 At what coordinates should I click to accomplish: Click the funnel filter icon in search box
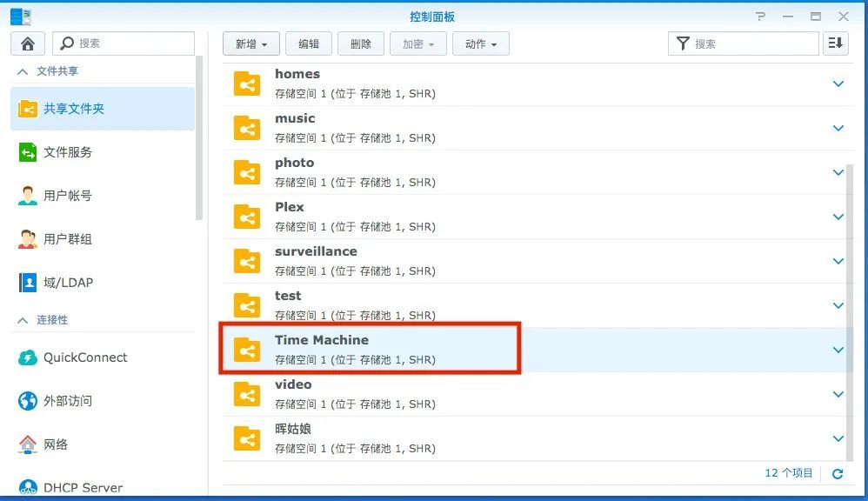[x=684, y=43]
